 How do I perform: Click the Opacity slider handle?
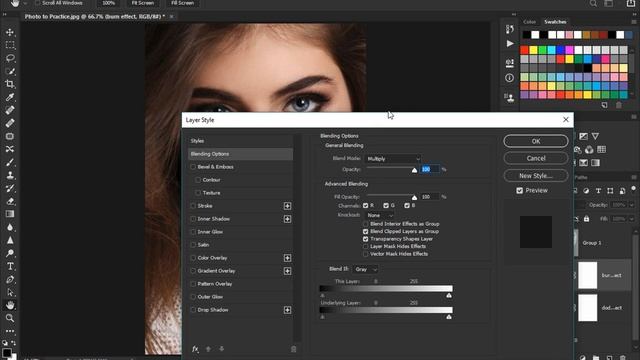tap(414, 170)
